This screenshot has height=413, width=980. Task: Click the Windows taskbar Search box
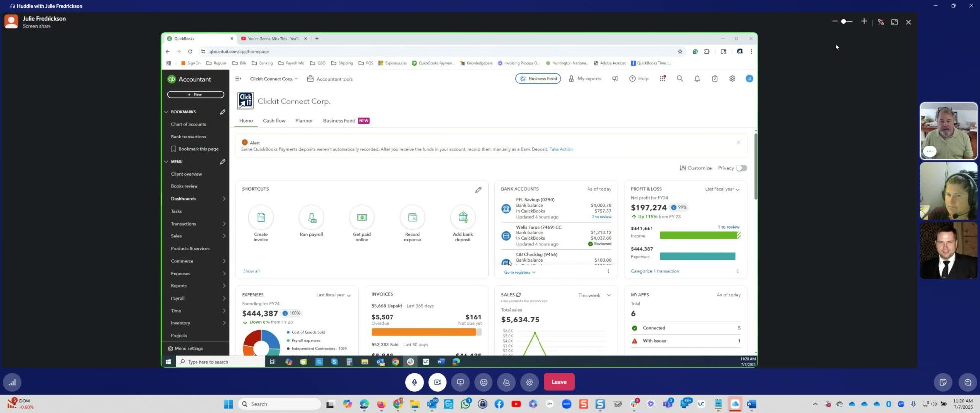pos(280,404)
